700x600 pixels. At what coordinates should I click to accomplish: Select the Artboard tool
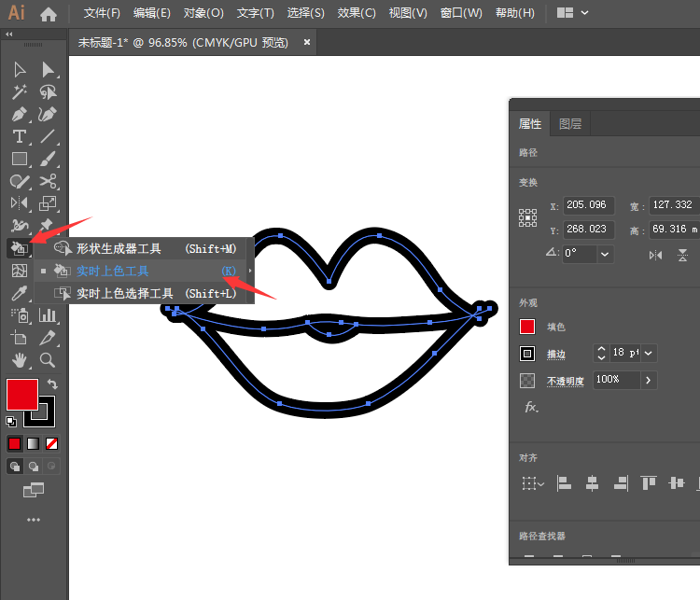pos(20,338)
